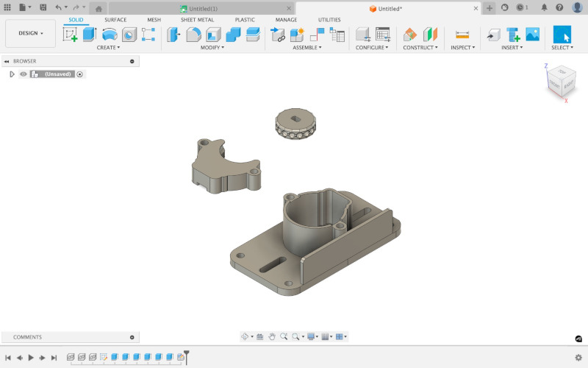Open the CREATE menu dropdown
Viewport: 588px width, 368px height.
coord(108,48)
